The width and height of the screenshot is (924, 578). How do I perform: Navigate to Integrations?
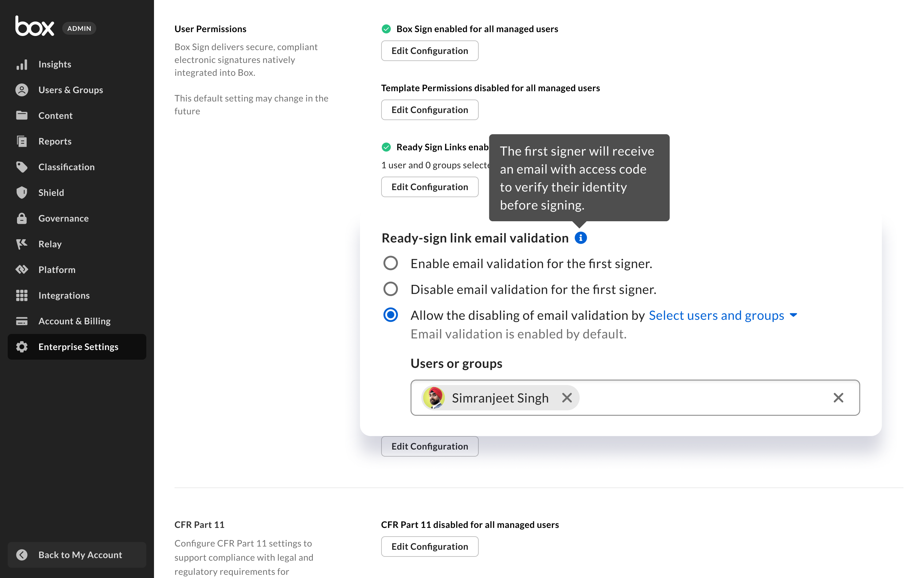[x=77, y=295]
